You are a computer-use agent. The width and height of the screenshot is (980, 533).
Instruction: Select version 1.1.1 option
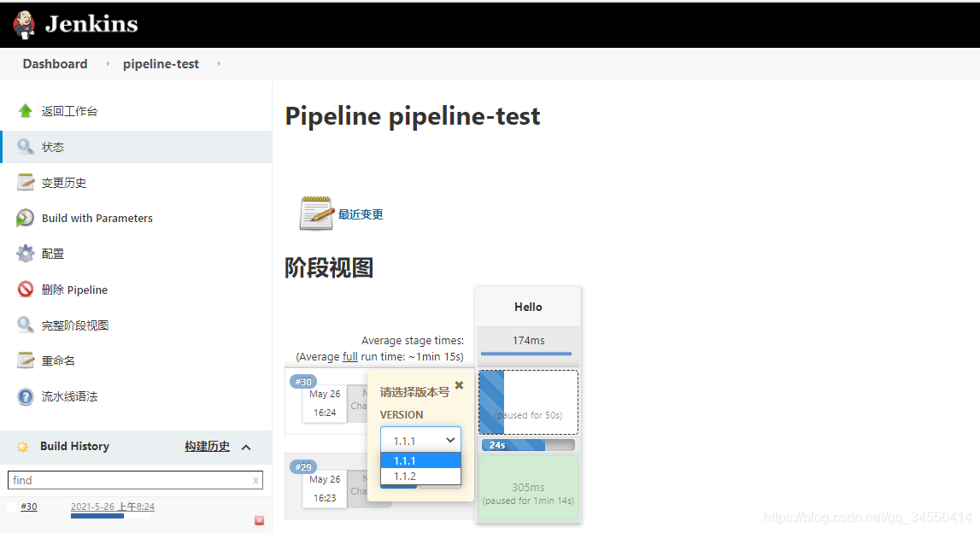tap(420, 460)
